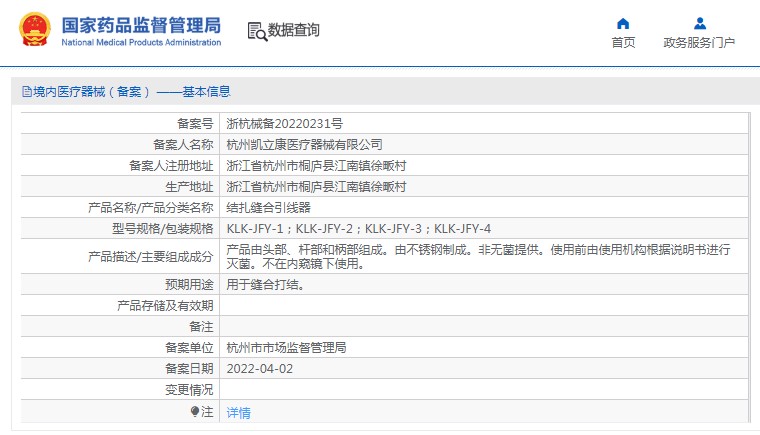Screen dimensions: 760x435
Task: Select the 生产地址 address value
Action: pyautogui.click(x=316, y=187)
